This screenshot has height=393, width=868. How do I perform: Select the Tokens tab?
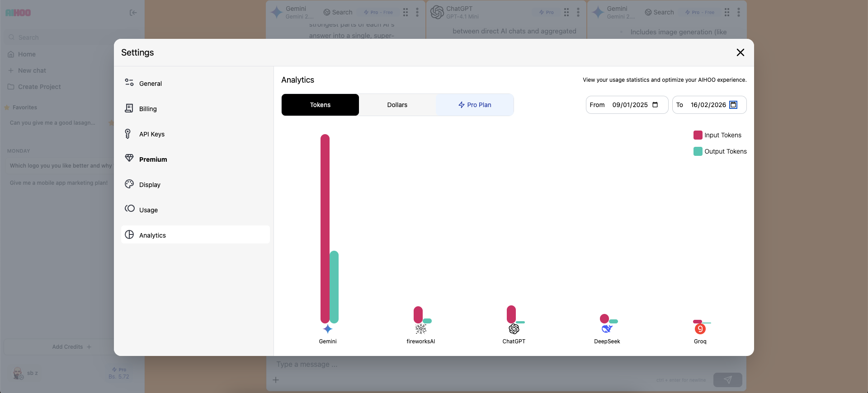[320, 105]
